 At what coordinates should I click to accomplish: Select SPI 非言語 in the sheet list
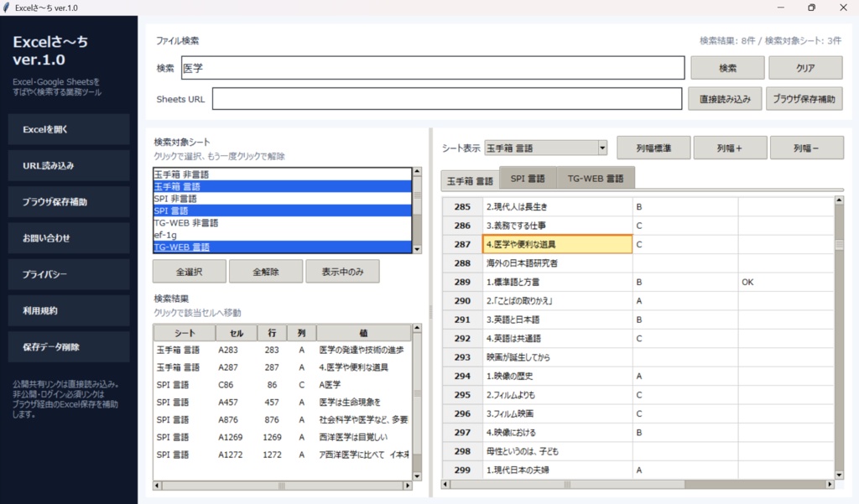pyautogui.click(x=282, y=198)
